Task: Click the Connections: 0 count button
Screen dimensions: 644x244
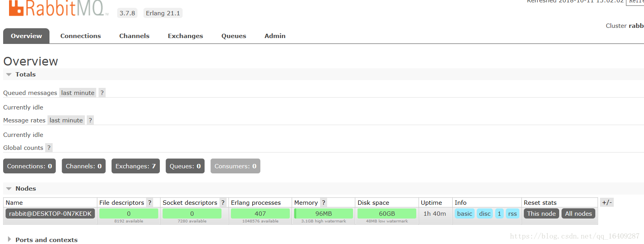Action: (29, 166)
